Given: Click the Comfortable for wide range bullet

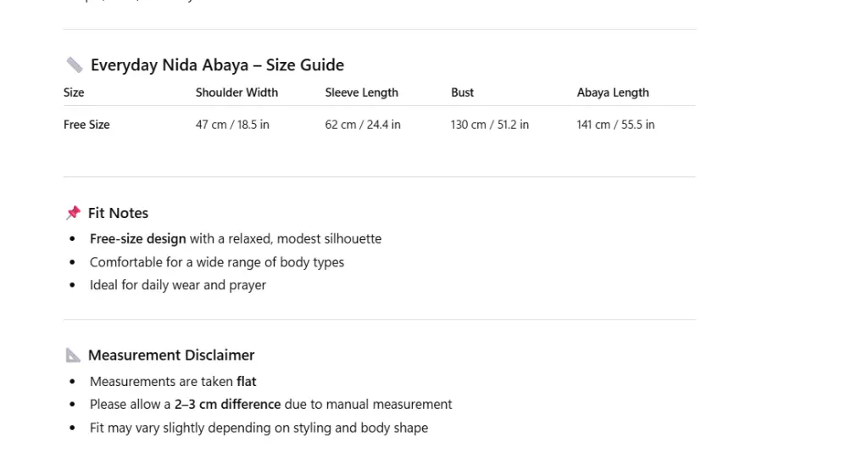Looking at the screenshot, I should click(217, 262).
